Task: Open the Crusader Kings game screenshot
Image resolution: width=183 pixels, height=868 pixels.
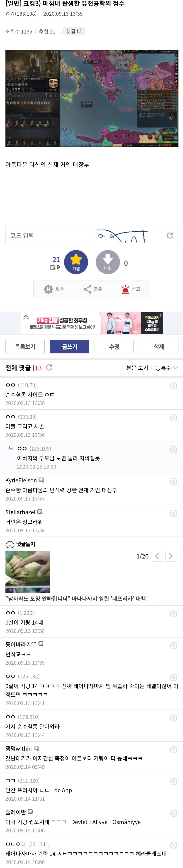Action: [x=92, y=98]
